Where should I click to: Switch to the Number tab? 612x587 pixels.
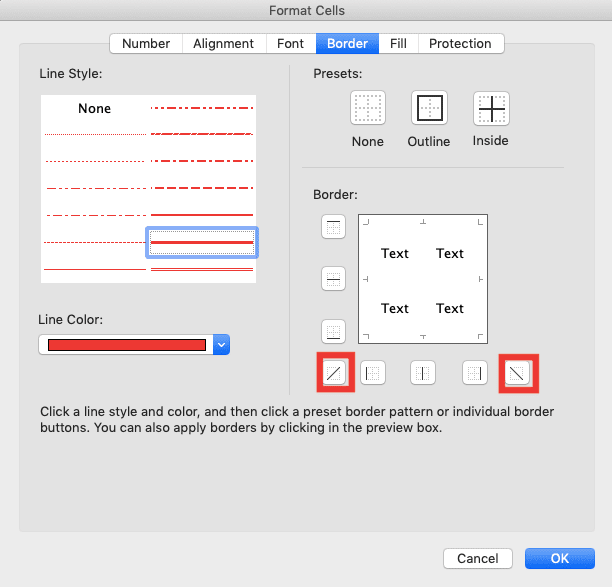pyautogui.click(x=146, y=43)
